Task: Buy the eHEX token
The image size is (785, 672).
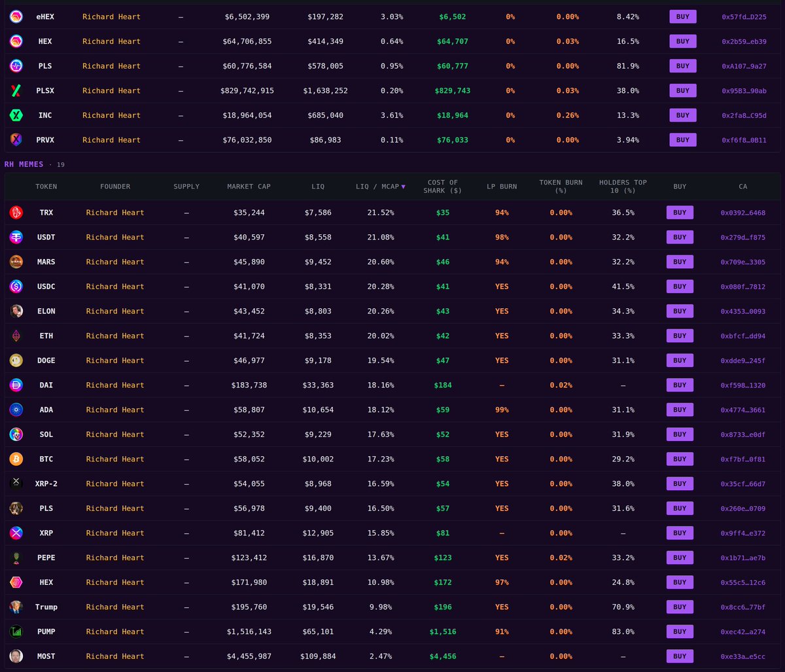Action: coord(682,17)
